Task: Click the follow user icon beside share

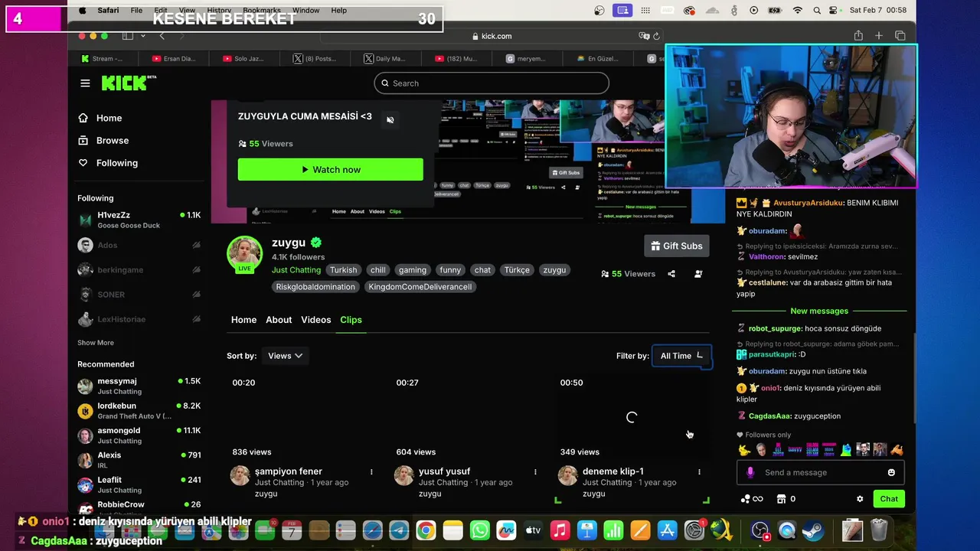Action: 698,274
